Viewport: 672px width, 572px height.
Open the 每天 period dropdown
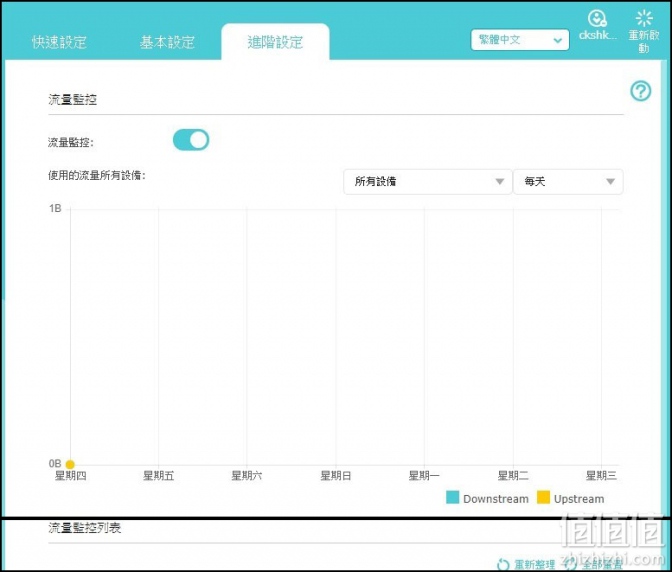click(x=568, y=182)
